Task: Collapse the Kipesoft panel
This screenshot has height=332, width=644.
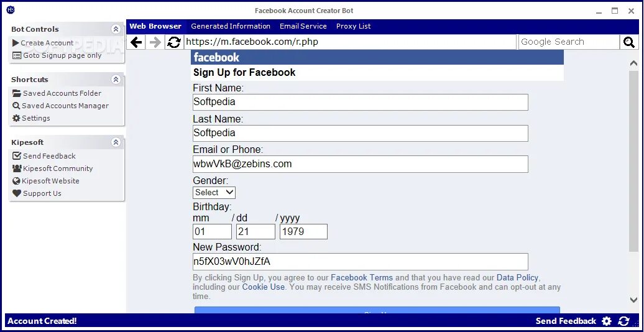Action: (116, 142)
